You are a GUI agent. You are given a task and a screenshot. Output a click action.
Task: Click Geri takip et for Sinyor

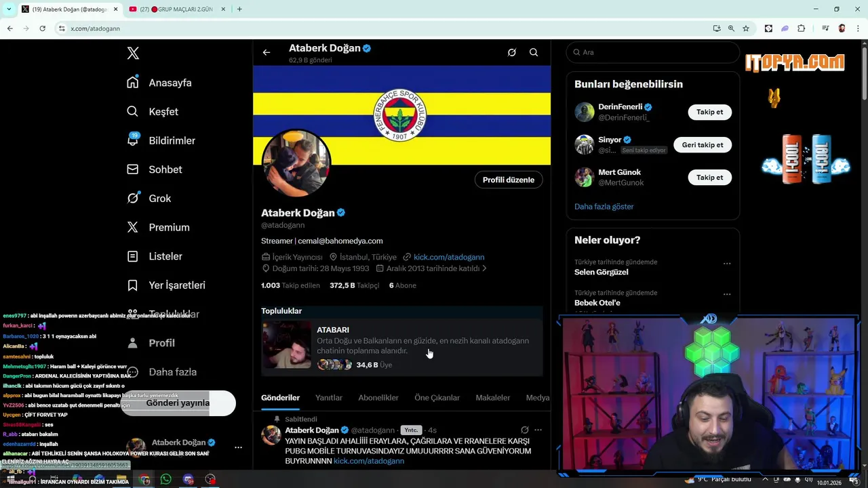pos(703,145)
